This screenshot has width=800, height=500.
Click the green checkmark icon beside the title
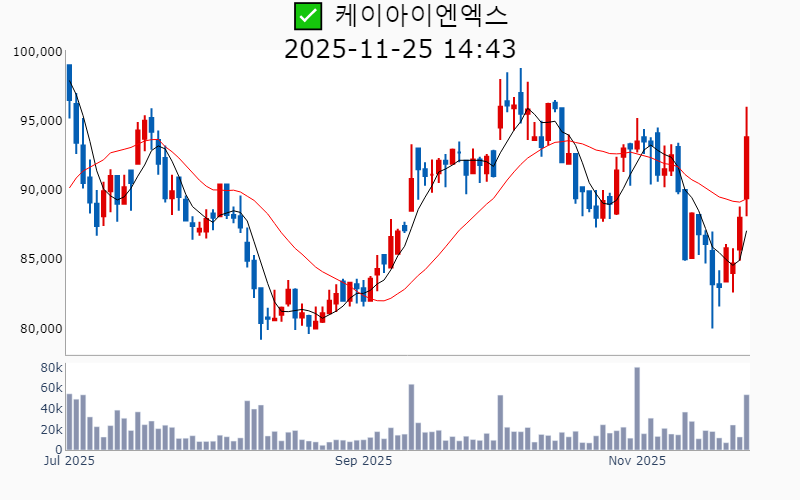pos(308,16)
